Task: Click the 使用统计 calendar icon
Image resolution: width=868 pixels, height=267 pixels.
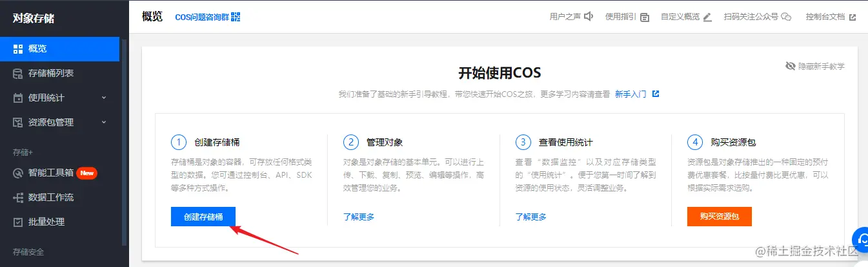Action: pyautogui.click(x=18, y=98)
